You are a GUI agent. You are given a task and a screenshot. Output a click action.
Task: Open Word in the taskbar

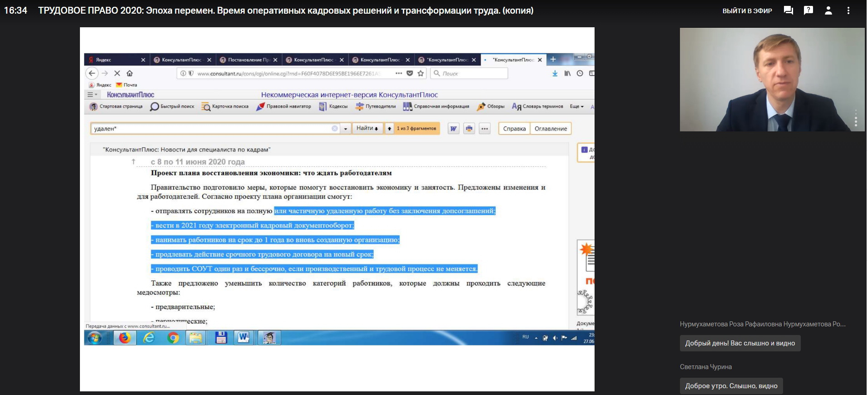(x=244, y=338)
